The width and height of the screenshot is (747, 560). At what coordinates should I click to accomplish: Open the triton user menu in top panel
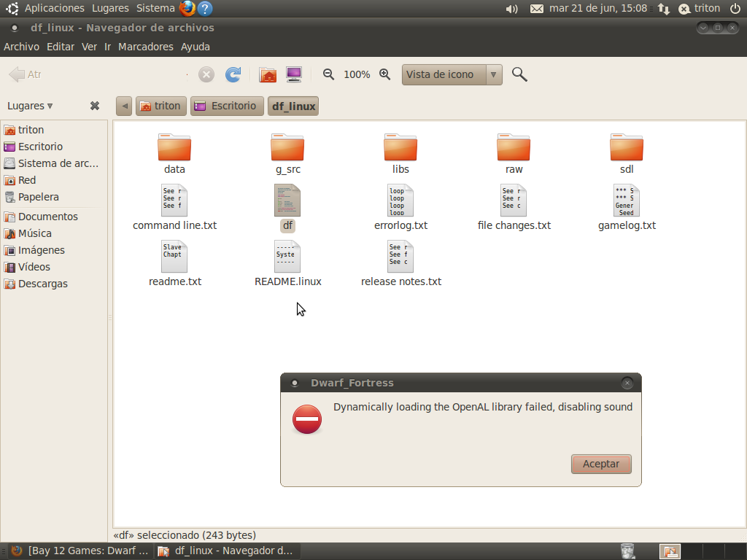(700, 9)
